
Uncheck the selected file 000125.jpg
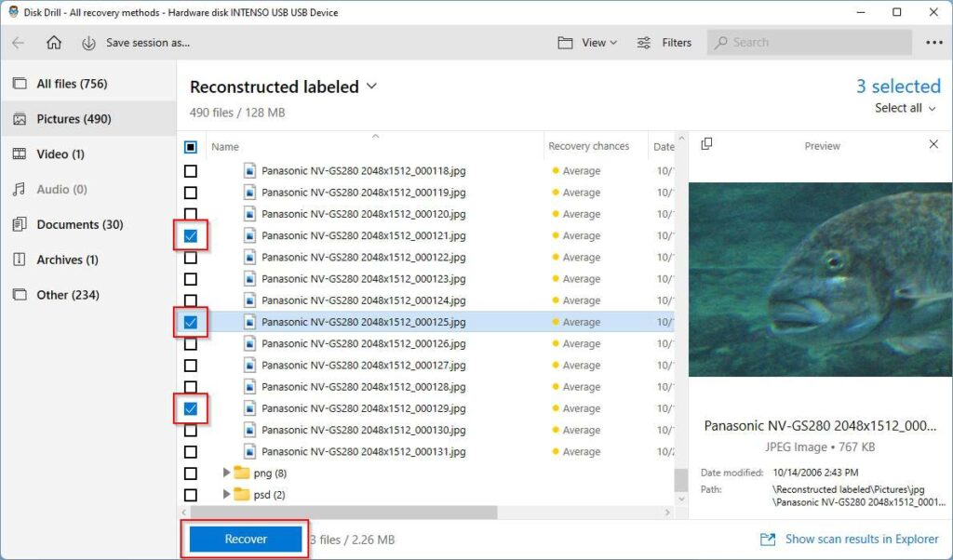point(192,322)
